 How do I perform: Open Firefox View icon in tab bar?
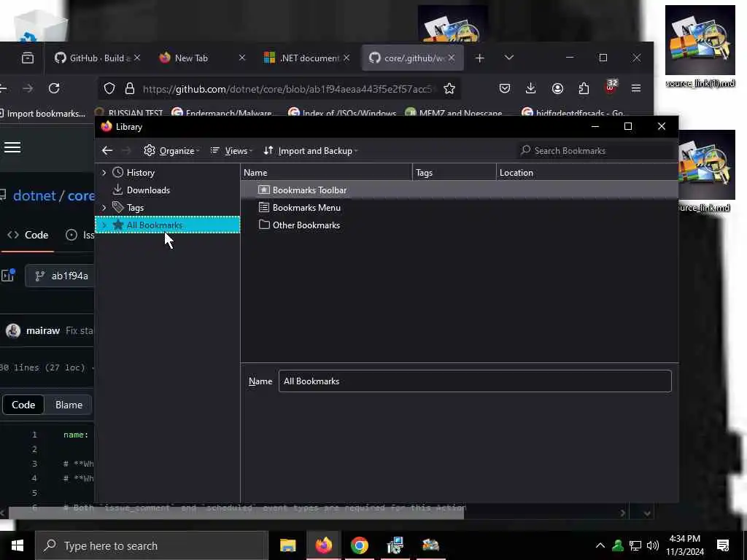[28, 58]
